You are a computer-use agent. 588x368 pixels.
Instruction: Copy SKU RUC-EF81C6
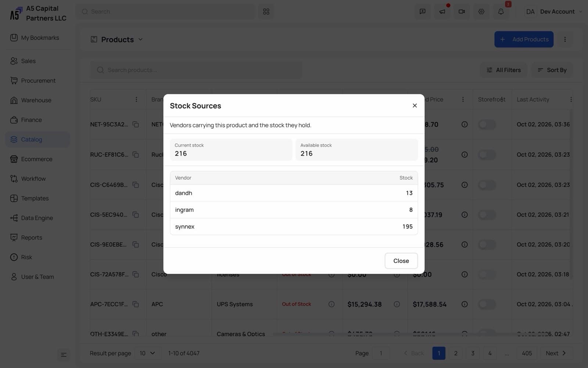pyautogui.click(x=136, y=155)
